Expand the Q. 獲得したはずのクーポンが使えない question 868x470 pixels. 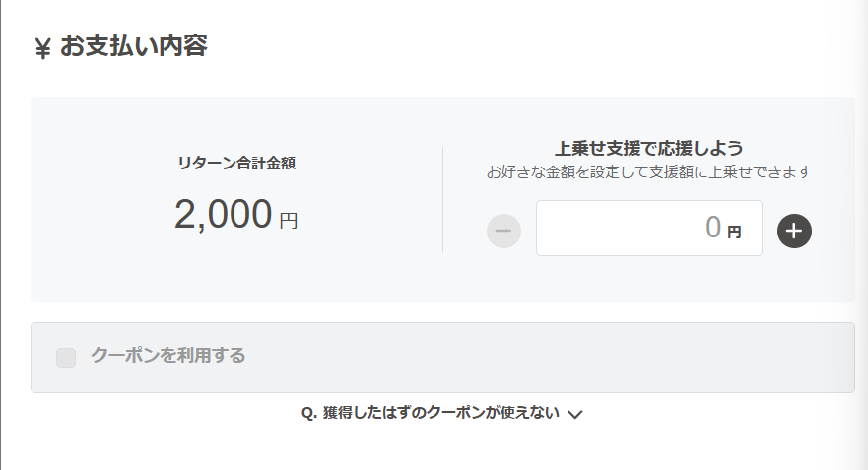441,413
